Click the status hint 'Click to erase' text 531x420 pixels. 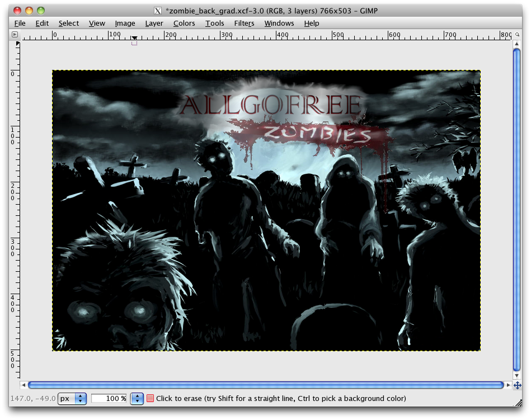pyautogui.click(x=281, y=398)
